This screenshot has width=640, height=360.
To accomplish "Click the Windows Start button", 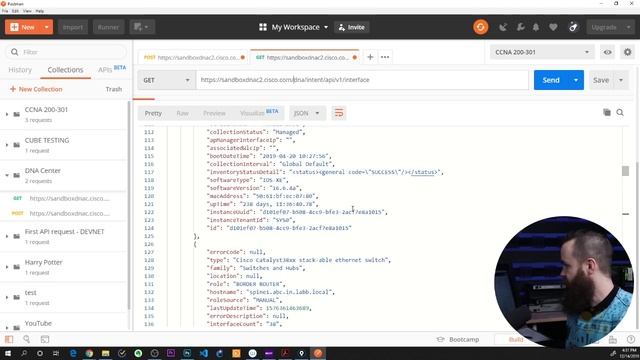I will 7,353.
